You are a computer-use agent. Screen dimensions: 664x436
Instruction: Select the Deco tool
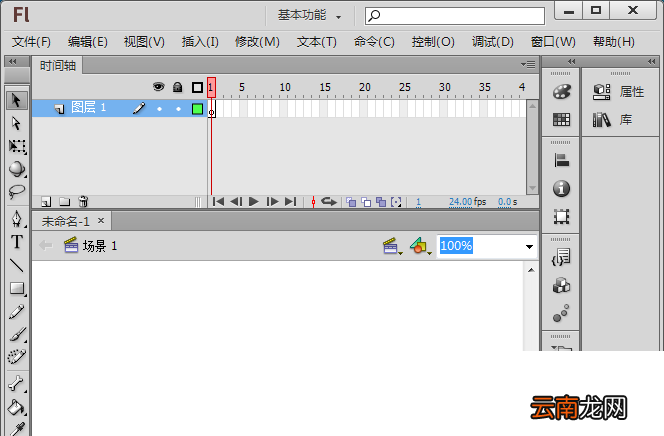coord(17,357)
